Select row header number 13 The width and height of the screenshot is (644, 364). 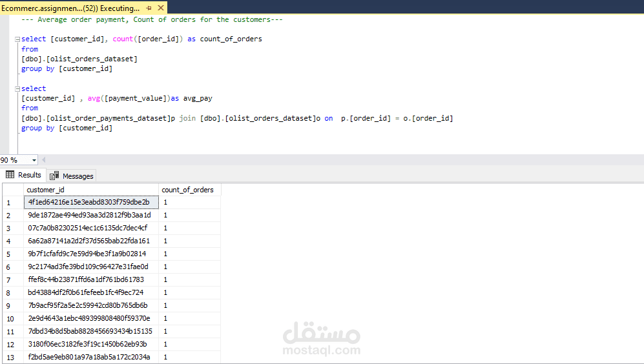pos(13,358)
